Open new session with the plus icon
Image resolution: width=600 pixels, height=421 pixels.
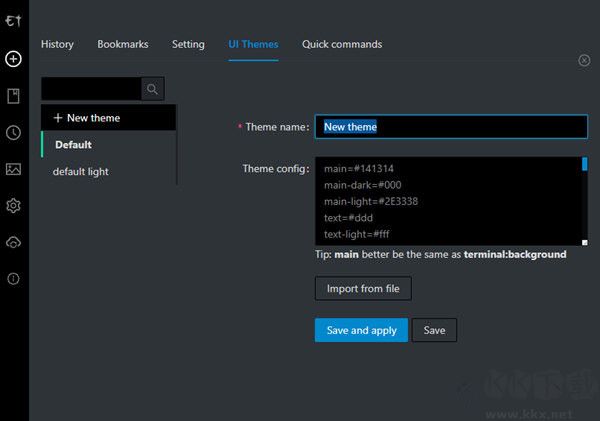(13, 59)
